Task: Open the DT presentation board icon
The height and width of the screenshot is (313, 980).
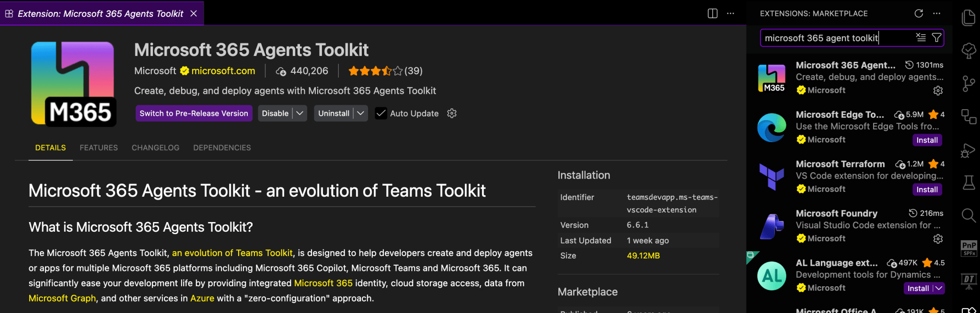Action: [x=968, y=281]
